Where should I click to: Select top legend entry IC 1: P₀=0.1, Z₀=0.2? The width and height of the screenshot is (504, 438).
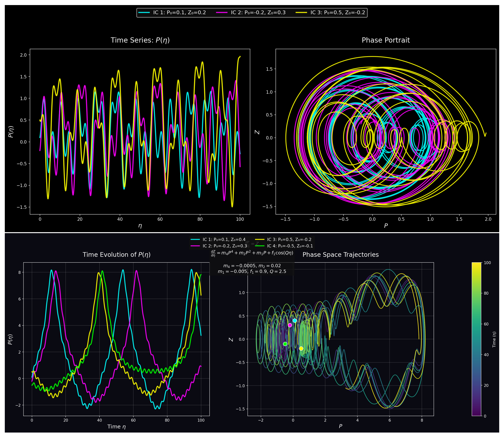[179, 13]
